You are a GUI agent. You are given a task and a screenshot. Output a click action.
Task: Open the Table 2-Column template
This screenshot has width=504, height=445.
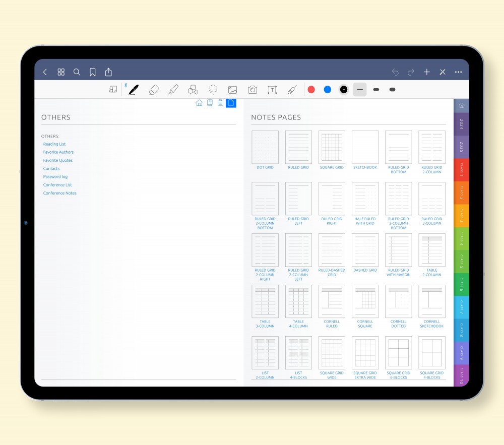432,250
